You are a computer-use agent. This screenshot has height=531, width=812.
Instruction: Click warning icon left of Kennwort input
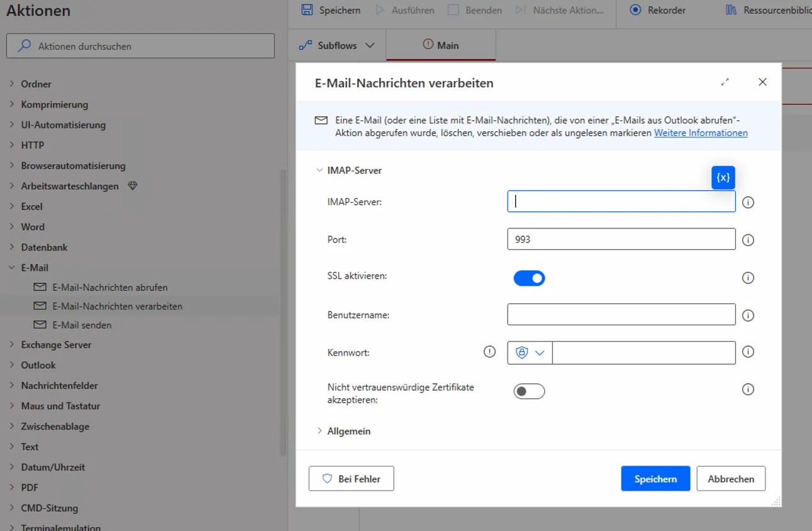click(489, 352)
